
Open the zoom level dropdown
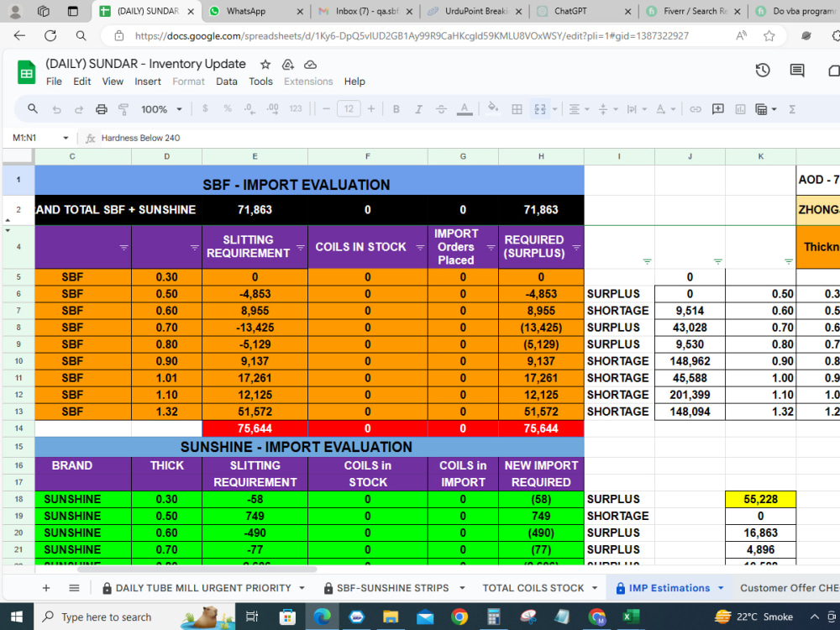click(165, 109)
